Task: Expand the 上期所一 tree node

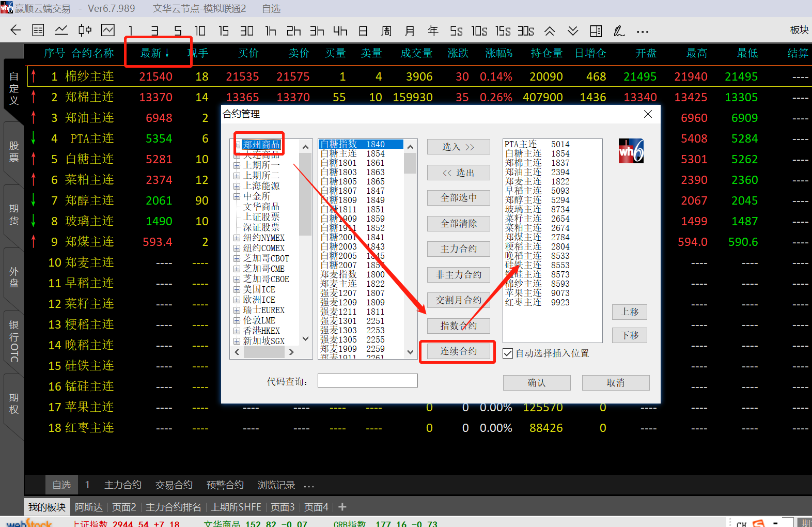Action: click(237, 165)
